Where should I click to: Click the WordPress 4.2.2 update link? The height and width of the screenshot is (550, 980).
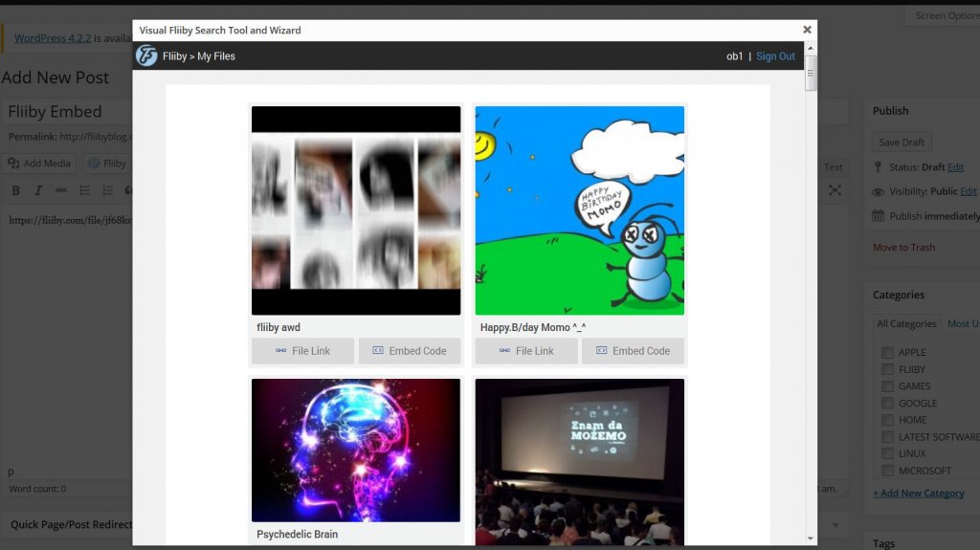(53, 38)
